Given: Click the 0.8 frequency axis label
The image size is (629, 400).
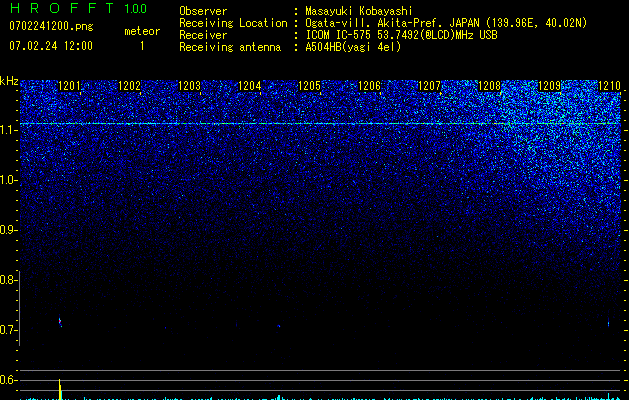Looking at the screenshot, I should 6,280.
